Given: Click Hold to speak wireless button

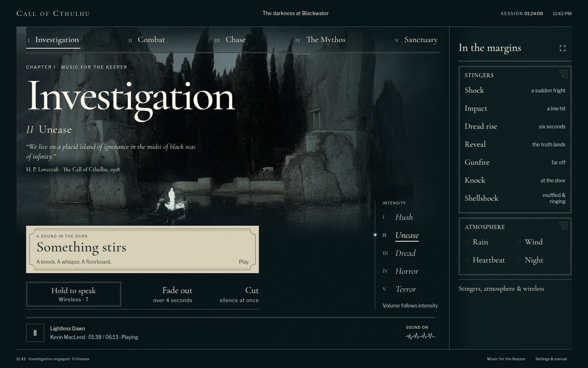Looking at the screenshot, I should click(73, 294).
